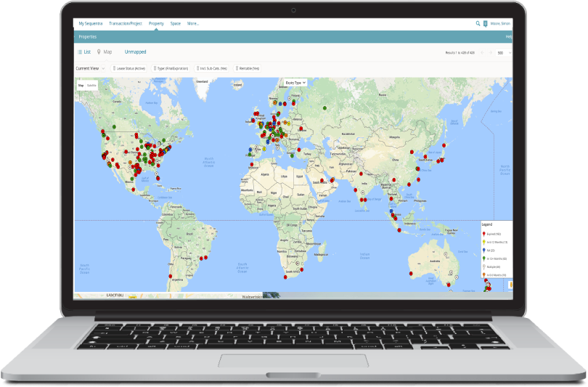Click the Help link
Viewport: 588px width, 387px height.
509,37
